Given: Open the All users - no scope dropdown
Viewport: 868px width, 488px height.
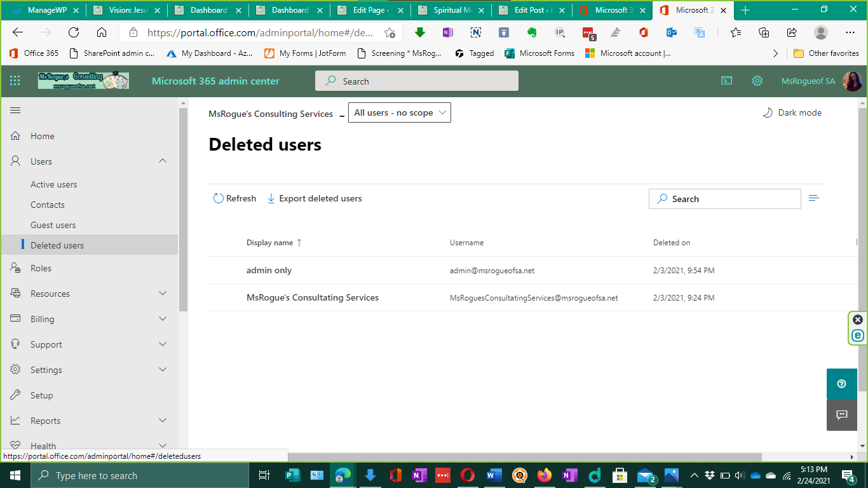Looking at the screenshot, I should (x=399, y=112).
